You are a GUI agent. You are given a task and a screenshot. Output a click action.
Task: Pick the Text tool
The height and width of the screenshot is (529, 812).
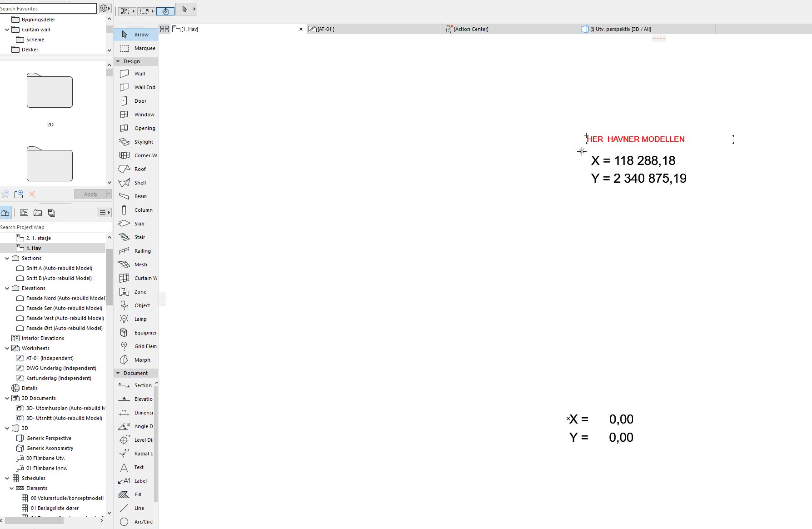point(135,467)
